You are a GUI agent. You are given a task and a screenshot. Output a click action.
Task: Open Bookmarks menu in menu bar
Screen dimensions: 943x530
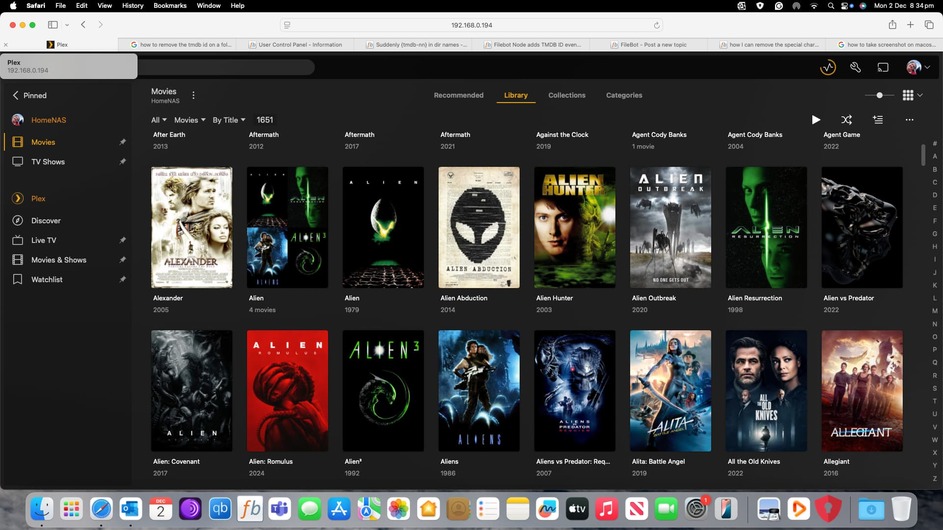(x=170, y=5)
